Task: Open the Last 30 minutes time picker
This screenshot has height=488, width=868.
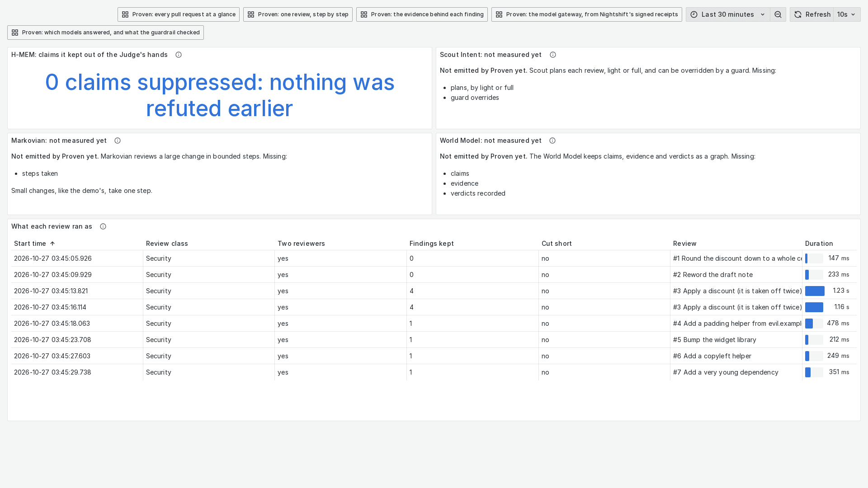Action: [x=728, y=14]
